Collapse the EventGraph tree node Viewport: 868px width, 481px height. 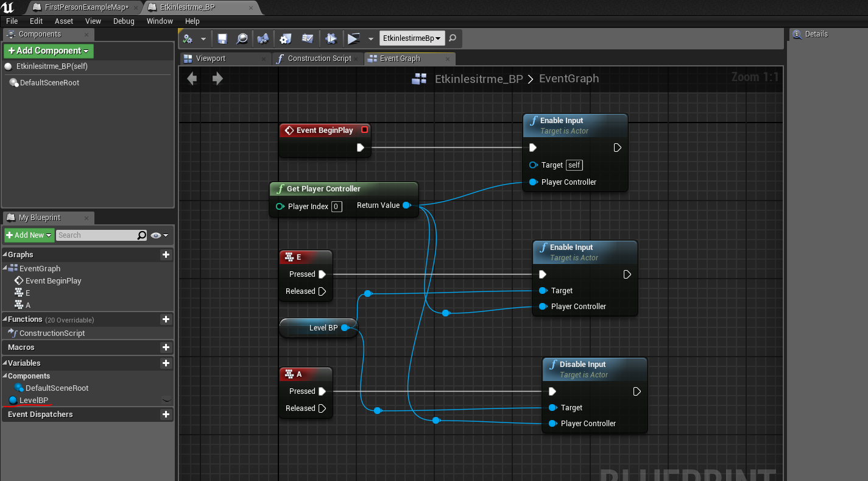pyautogui.click(x=5, y=268)
